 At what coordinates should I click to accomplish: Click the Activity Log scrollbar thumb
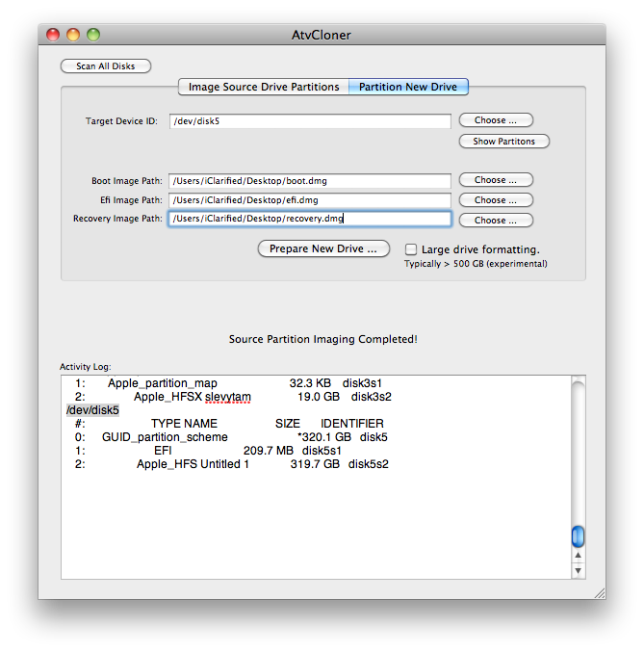tap(578, 536)
